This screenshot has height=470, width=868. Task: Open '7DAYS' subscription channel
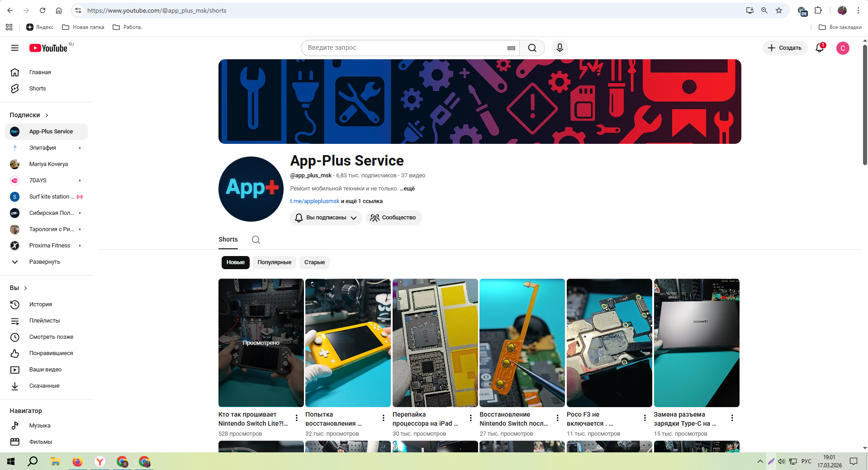47,180
